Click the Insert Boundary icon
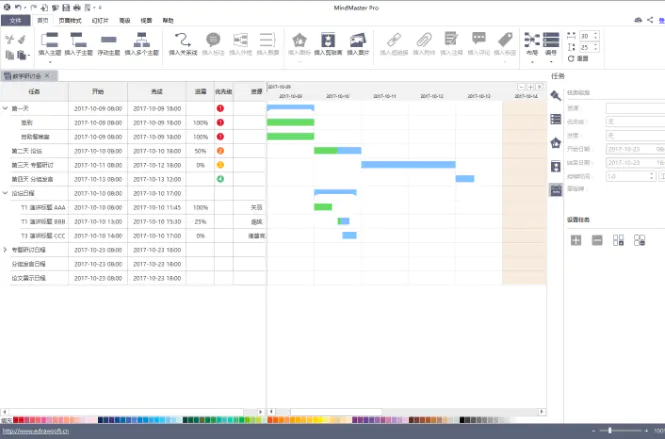 coord(240,40)
